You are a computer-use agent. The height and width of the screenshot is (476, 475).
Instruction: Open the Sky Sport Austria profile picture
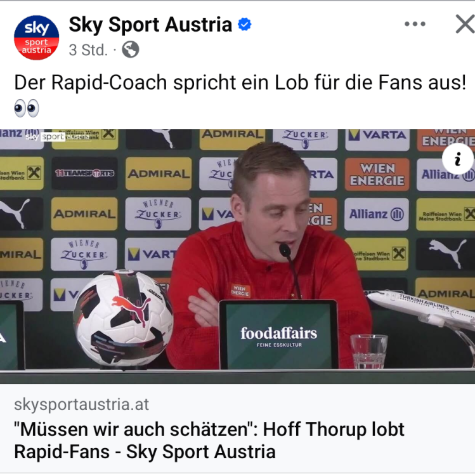36,37
